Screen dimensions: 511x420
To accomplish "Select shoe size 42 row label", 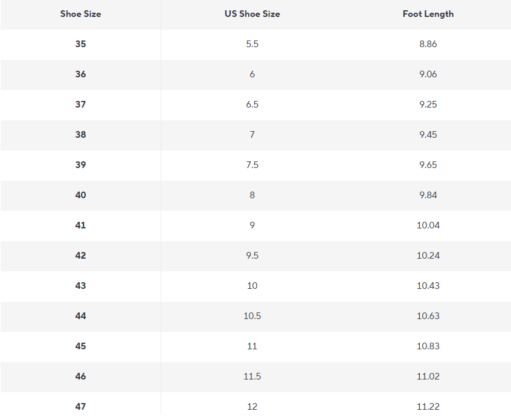I will coord(80,256).
